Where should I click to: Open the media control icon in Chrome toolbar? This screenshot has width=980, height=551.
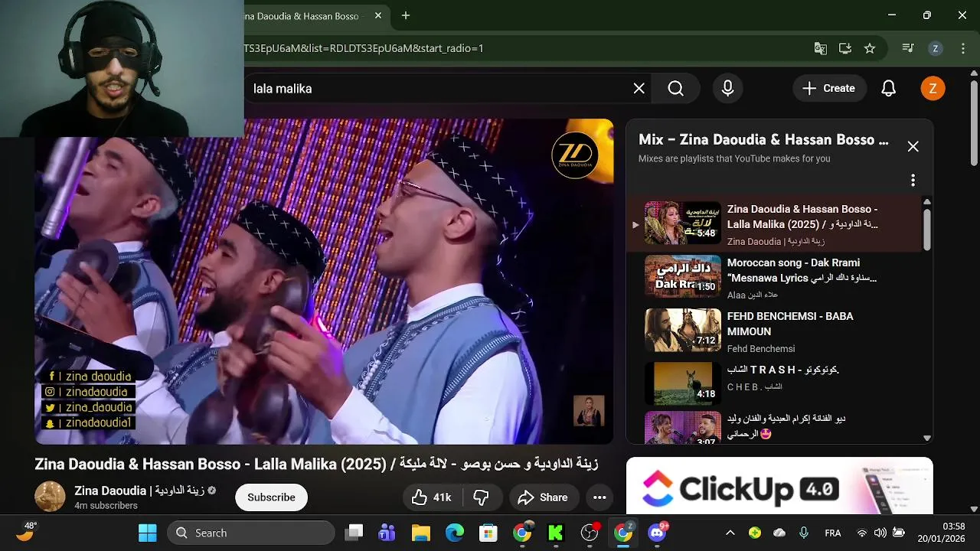coord(908,48)
